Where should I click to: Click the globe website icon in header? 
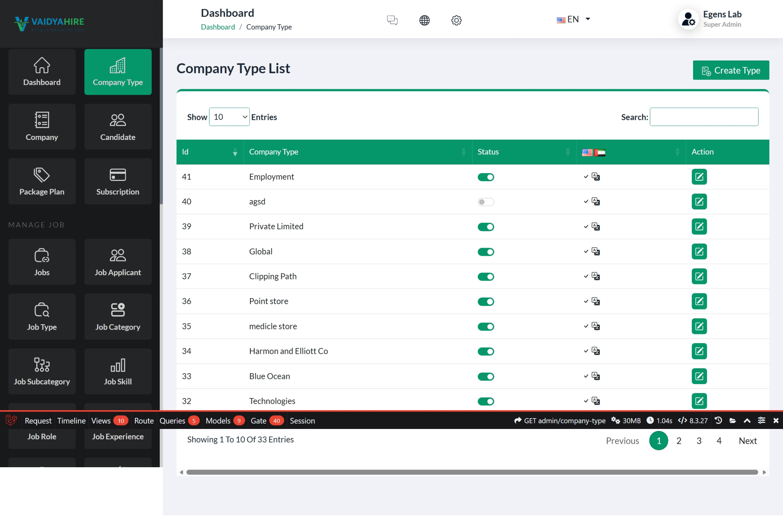click(x=424, y=20)
